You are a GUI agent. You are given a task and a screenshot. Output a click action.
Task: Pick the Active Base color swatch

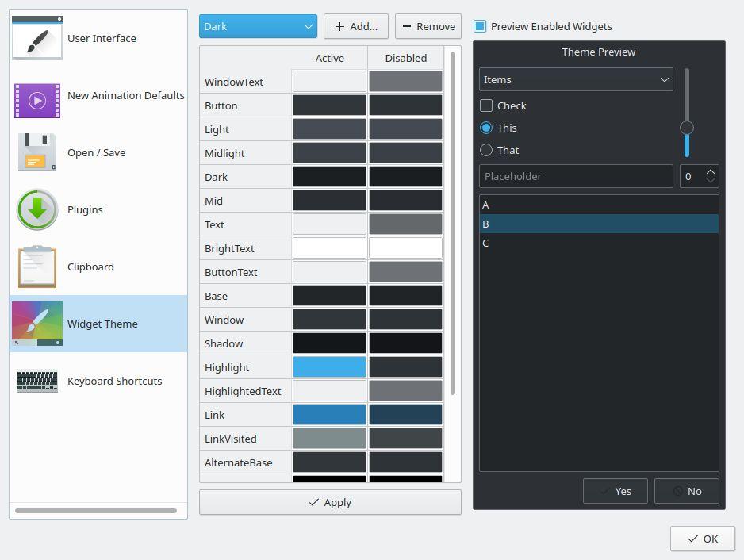tap(329, 296)
